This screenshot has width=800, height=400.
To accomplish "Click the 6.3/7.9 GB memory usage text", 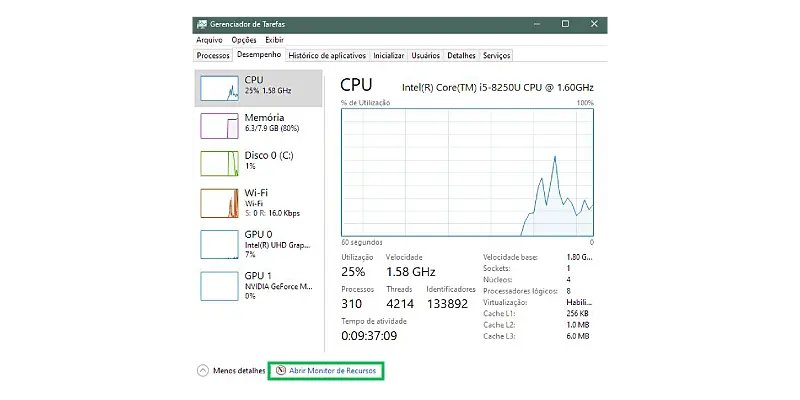I will pos(272,129).
